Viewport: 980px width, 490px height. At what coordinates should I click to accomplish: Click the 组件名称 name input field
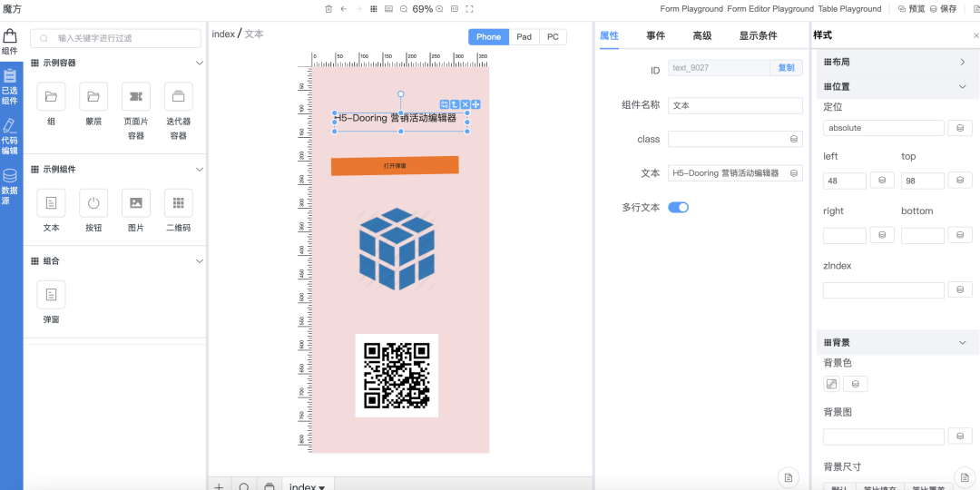point(735,105)
